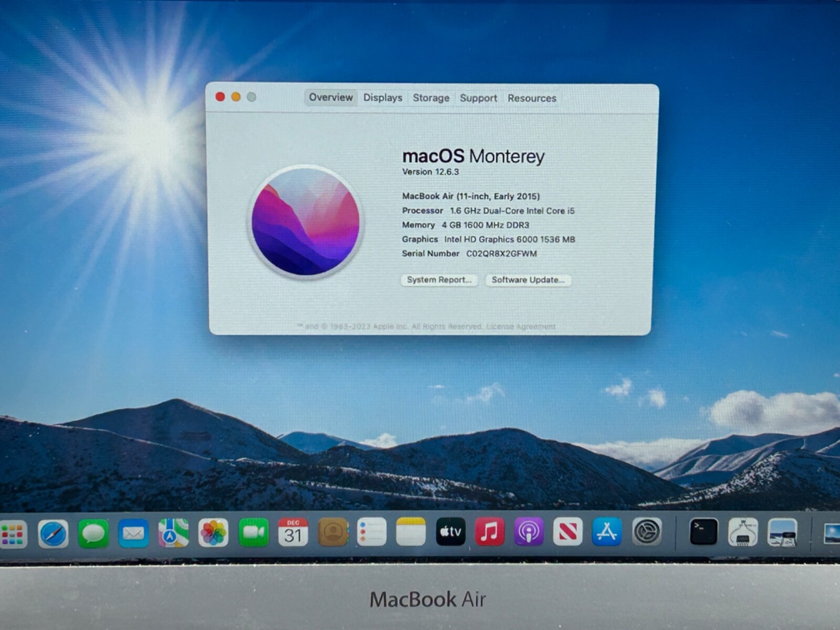Open Mail from the Dock
Image resolution: width=840 pixels, height=630 pixels.
point(133,533)
